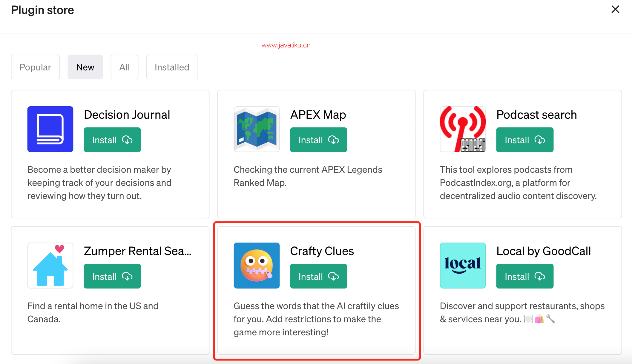632x364 pixels.
Task: Click the Local by GoodCall title
Action: 544,251
